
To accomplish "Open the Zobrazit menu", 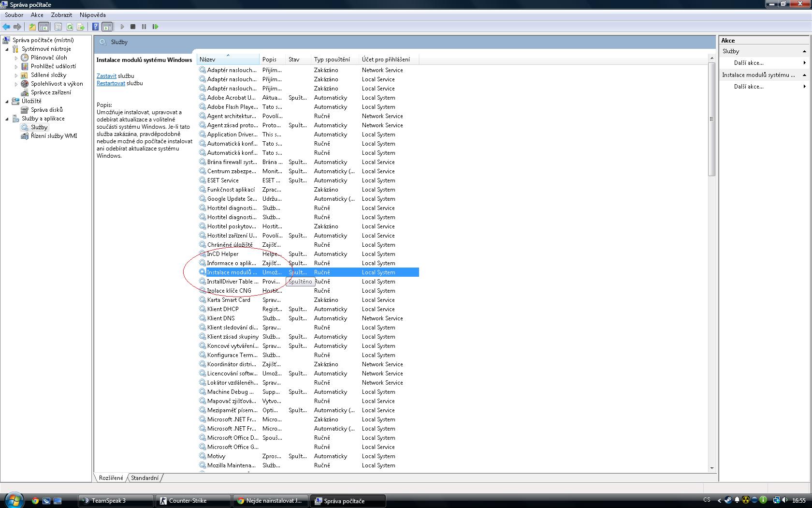I will pos(61,15).
